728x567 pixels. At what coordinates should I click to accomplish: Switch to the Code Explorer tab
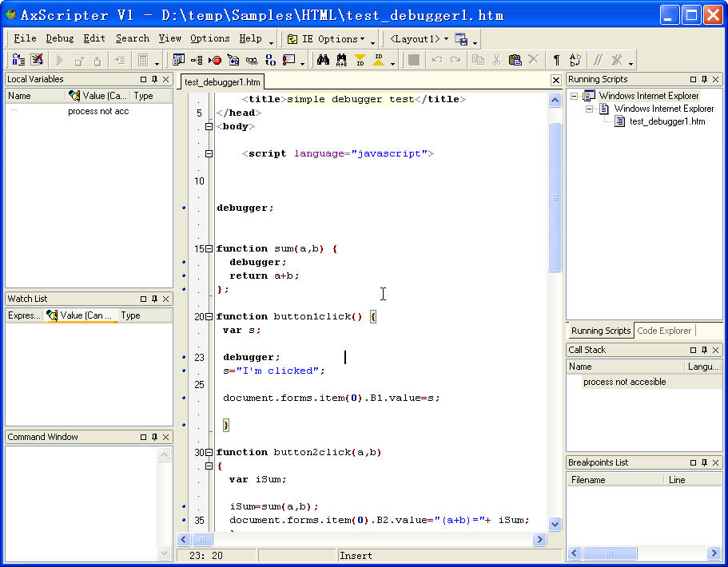click(664, 331)
